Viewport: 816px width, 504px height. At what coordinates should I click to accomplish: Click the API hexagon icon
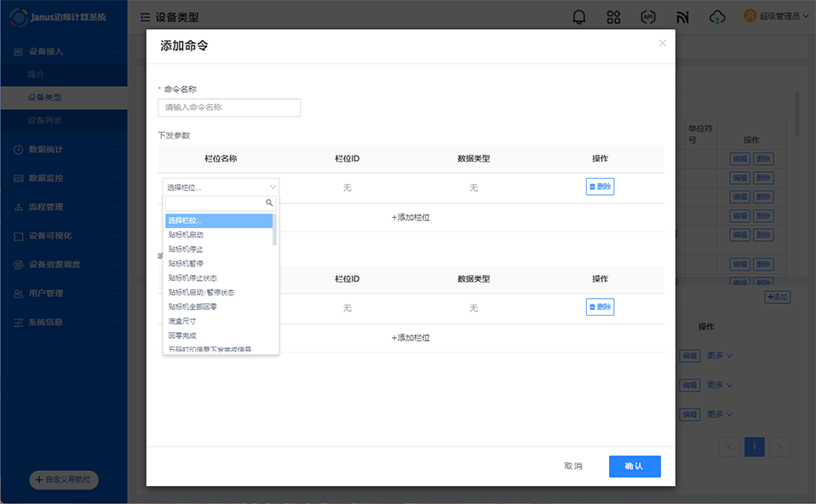(648, 17)
